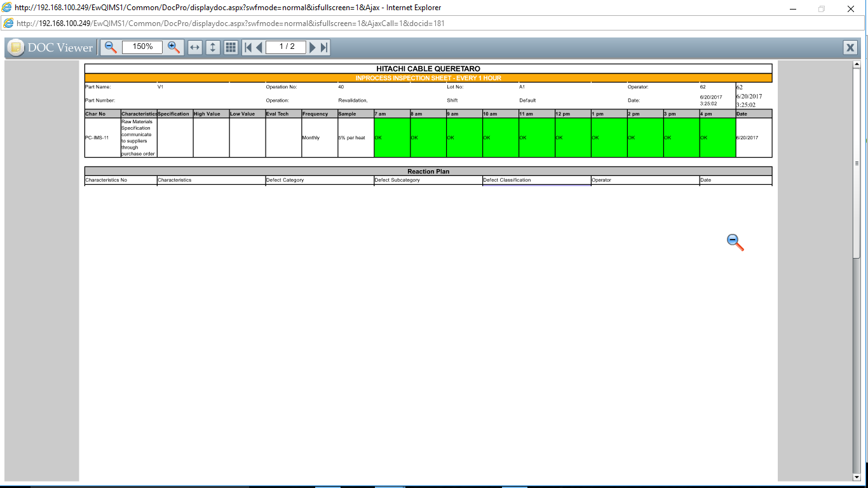Click the green OK cell under 1 pm
This screenshot has width=868, height=488.
[610, 137]
